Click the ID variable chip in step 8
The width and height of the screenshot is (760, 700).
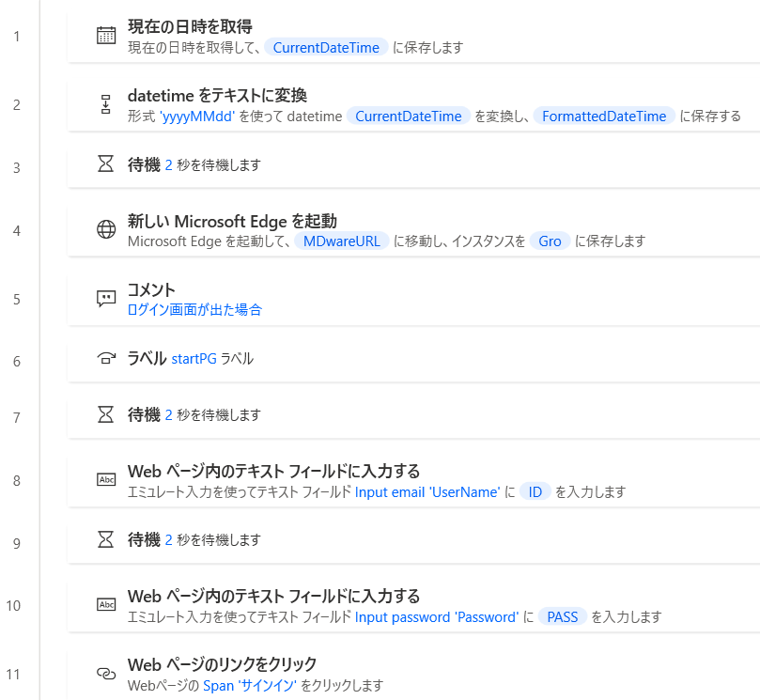coord(535,492)
